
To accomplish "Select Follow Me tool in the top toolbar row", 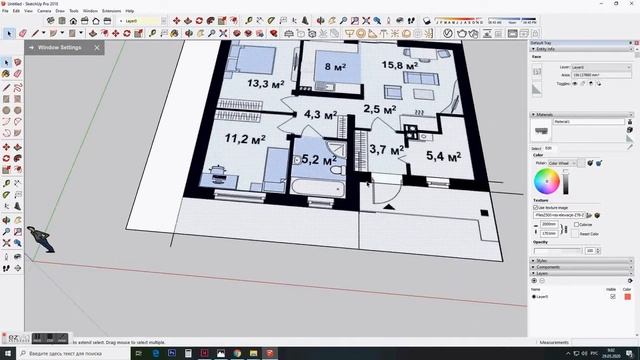I will coord(211,20).
